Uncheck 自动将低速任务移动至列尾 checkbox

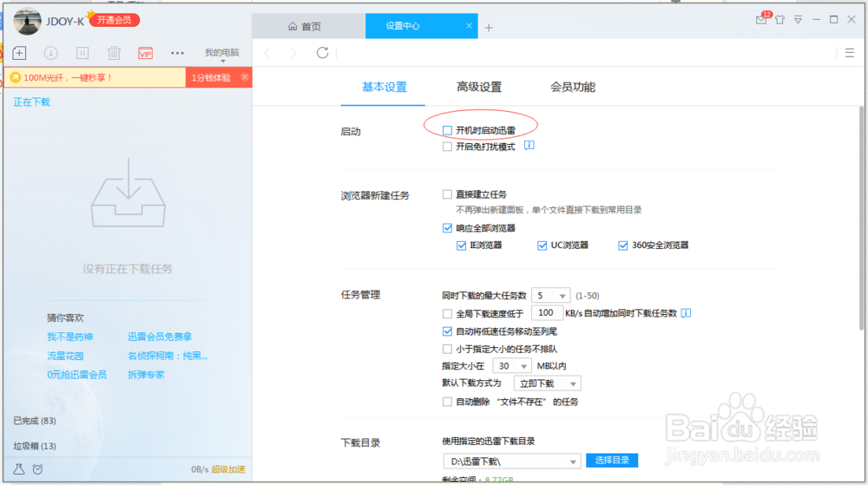point(447,331)
